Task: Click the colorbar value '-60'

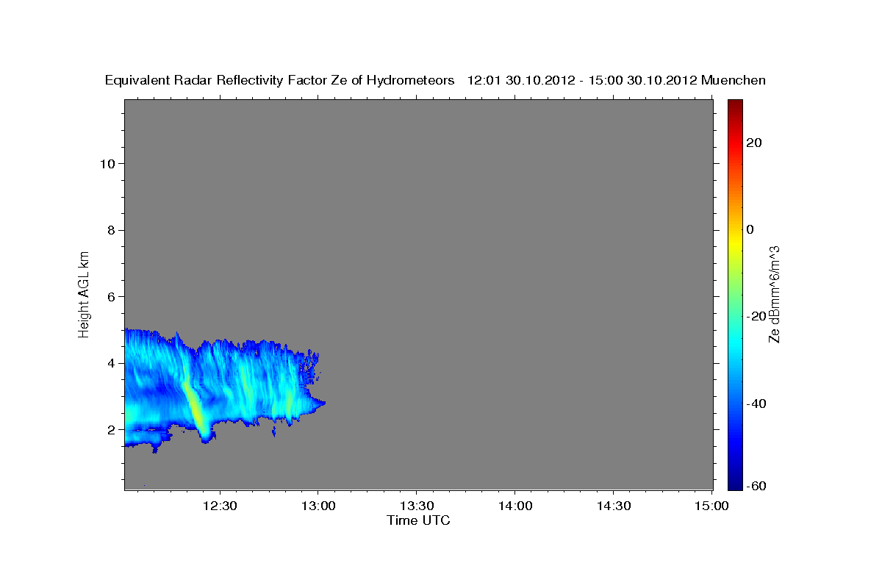Action: pos(758,485)
